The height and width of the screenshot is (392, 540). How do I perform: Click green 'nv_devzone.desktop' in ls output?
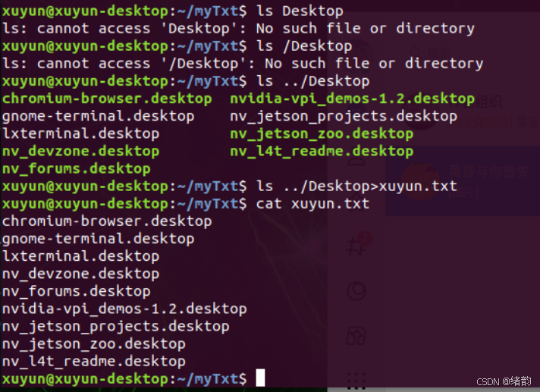80,152
